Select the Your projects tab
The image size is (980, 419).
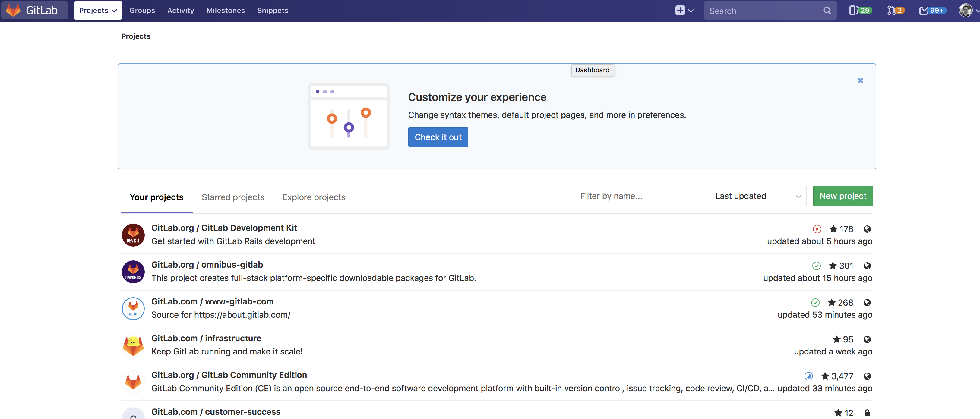[x=156, y=197]
